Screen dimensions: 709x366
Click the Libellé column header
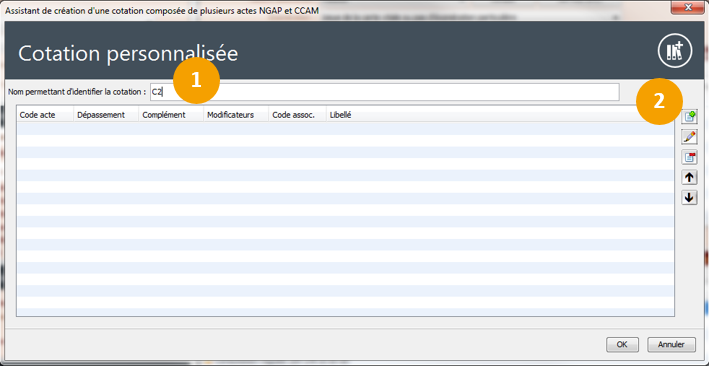coord(500,115)
